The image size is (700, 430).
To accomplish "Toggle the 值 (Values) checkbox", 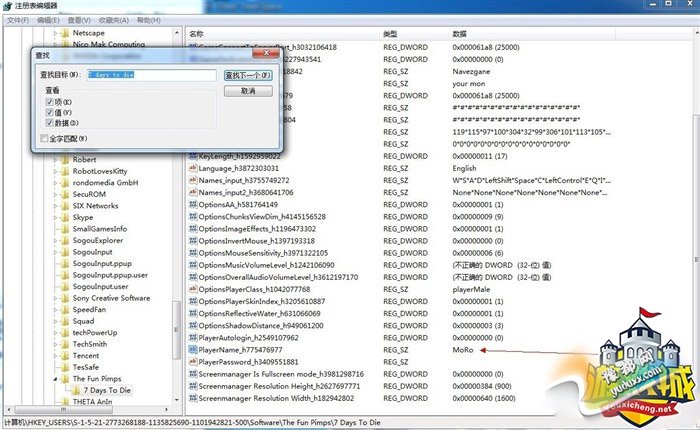I will tap(49, 112).
